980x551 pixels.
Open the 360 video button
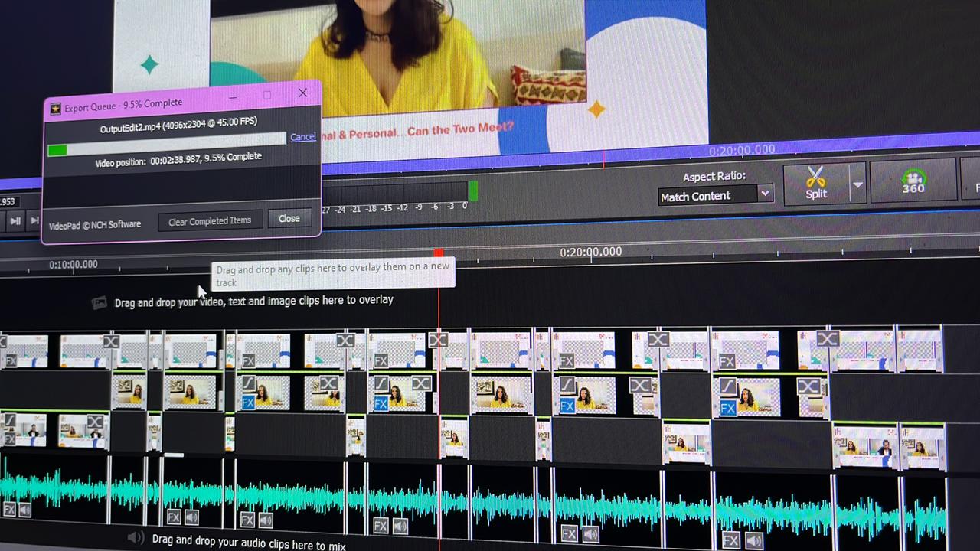(x=913, y=181)
